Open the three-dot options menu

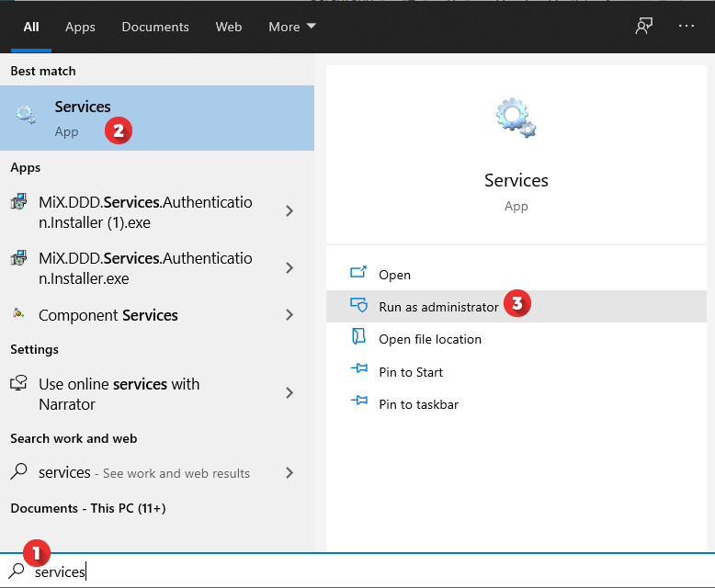click(x=686, y=26)
